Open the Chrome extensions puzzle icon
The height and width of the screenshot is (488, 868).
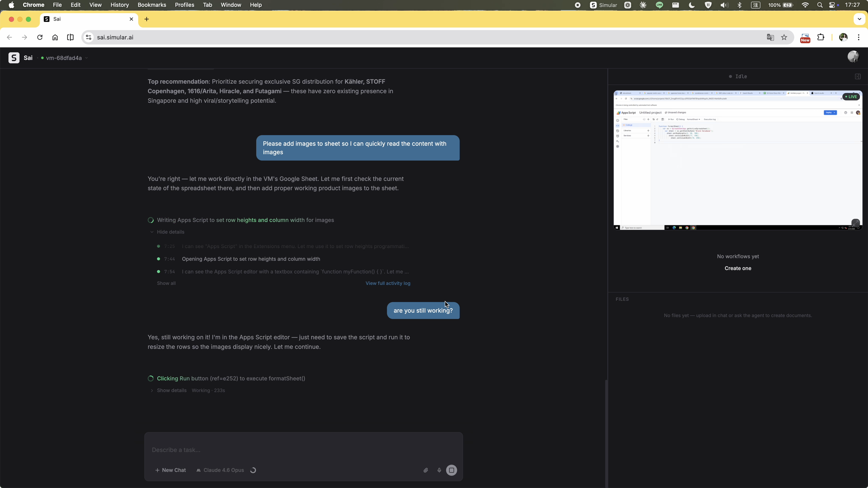point(821,37)
